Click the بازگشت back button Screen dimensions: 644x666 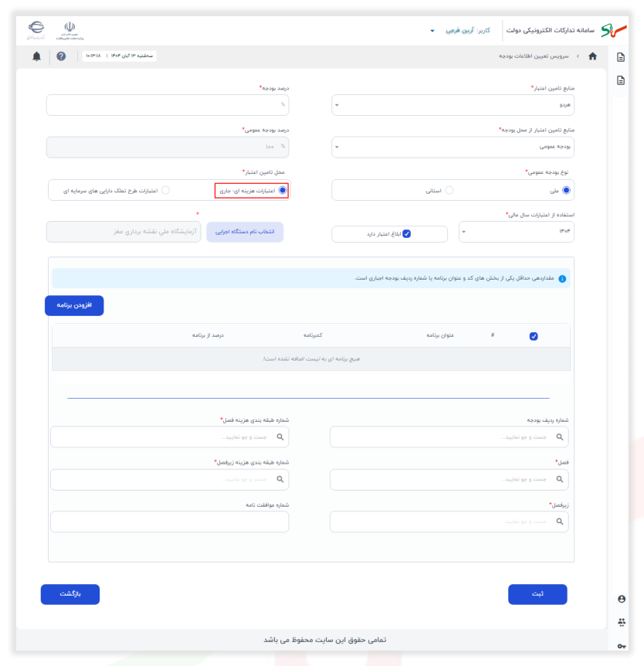click(x=70, y=594)
